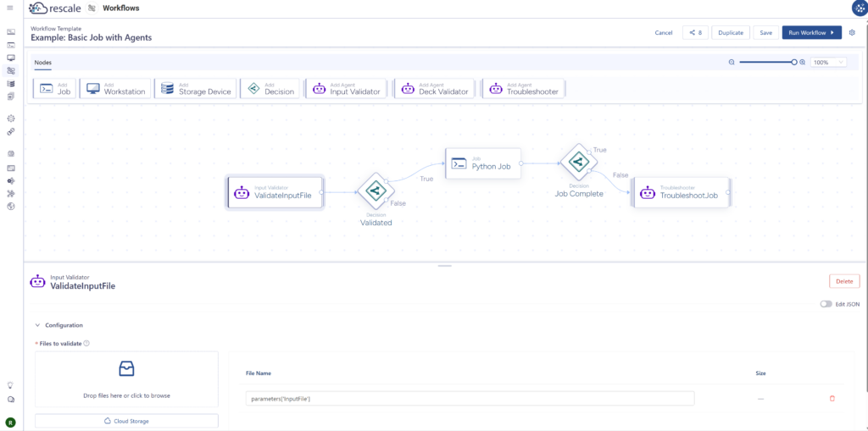Open the hamburger menu in top-left
Viewport: 868px width, 431px height.
10,8
